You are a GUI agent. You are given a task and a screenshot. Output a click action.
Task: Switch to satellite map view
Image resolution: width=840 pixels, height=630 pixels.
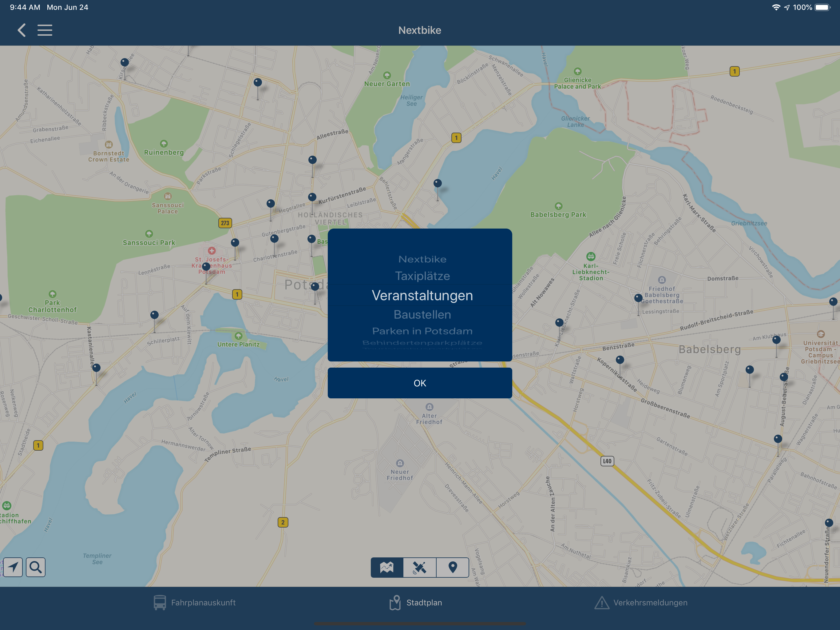pyautogui.click(x=420, y=567)
